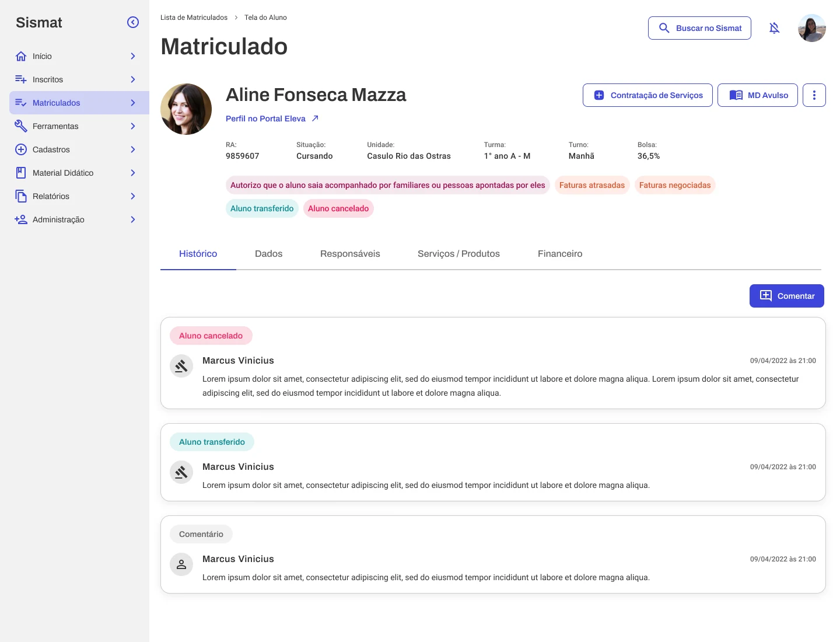Click the Material Didático book icon
The height and width of the screenshot is (642, 840).
21,173
